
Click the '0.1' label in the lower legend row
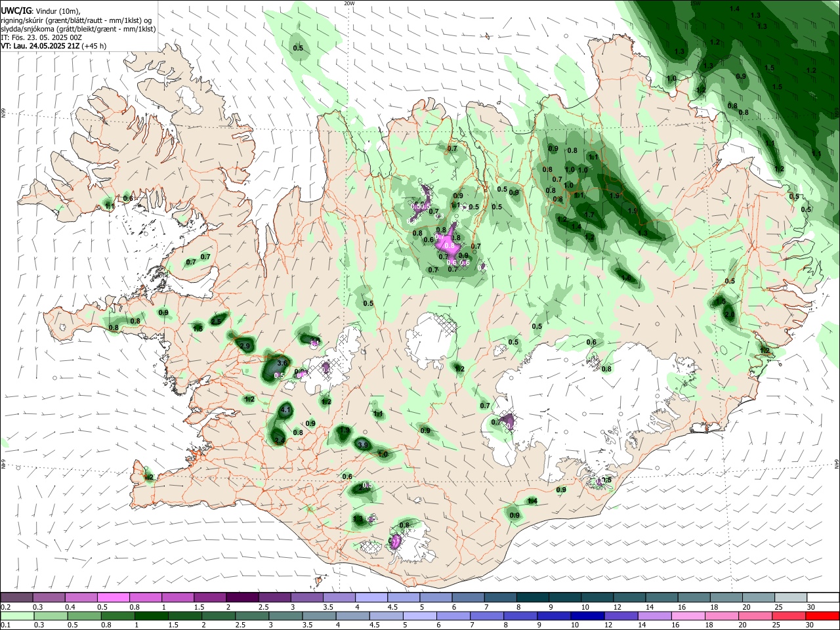(x=5, y=625)
